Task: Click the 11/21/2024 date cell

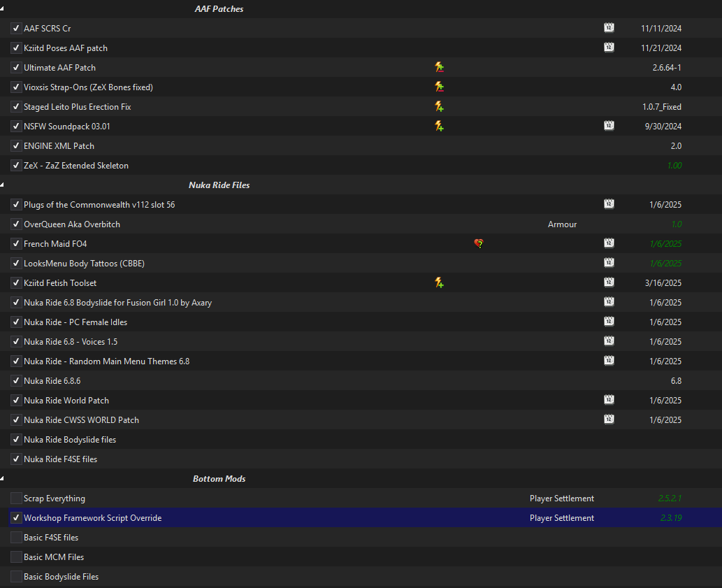Action: 661,48
